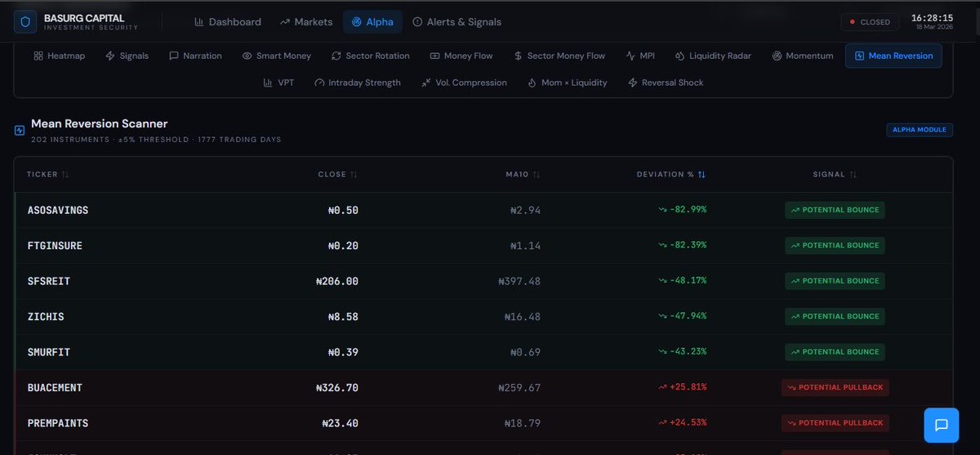
Task: Open the Mom × Liquidity module
Action: (568, 83)
